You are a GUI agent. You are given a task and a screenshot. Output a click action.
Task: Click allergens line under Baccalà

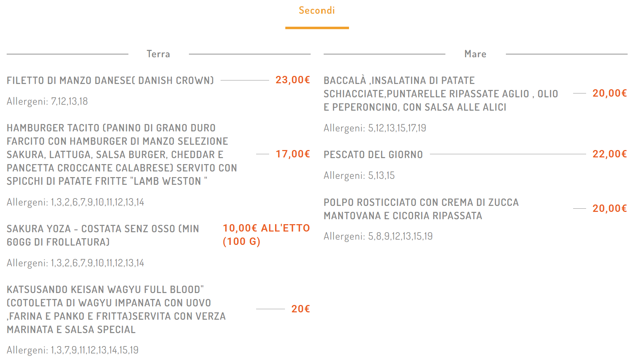(x=375, y=128)
